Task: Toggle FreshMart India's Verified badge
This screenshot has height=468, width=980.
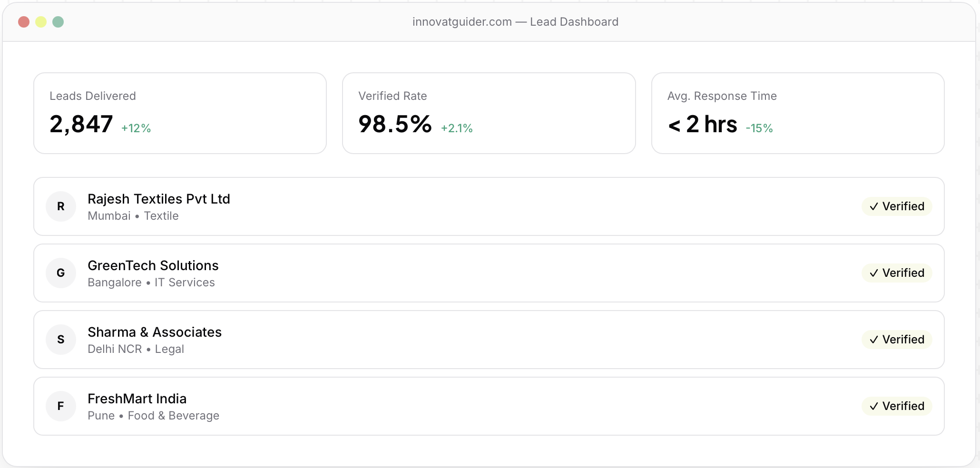Action: coord(896,406)
